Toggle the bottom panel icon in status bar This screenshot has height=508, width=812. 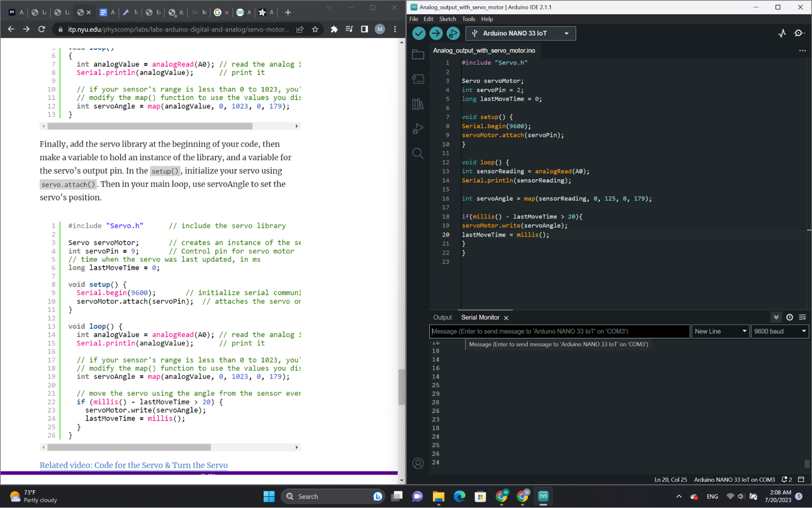click(801, 480)
